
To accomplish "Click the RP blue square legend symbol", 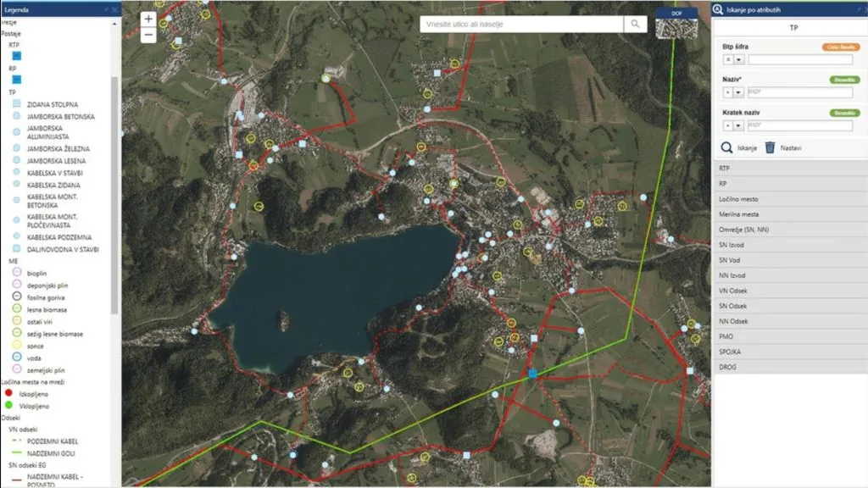I will click(17, 80).
